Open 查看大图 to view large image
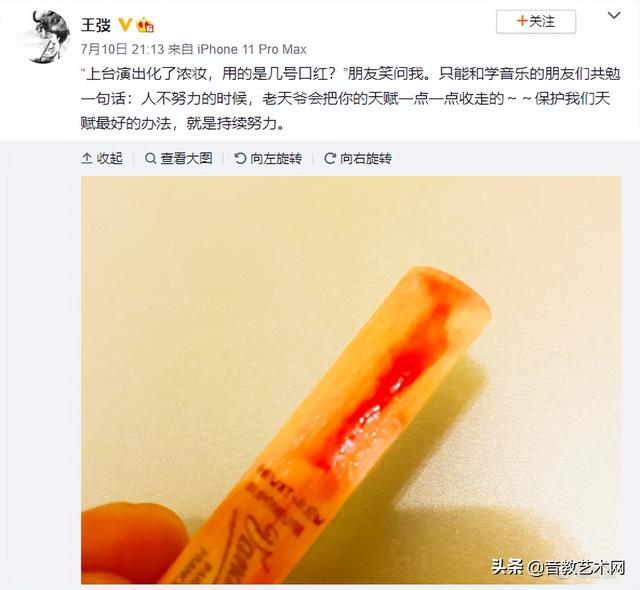This screenshot has width=640, height=590. click(179, 158)
